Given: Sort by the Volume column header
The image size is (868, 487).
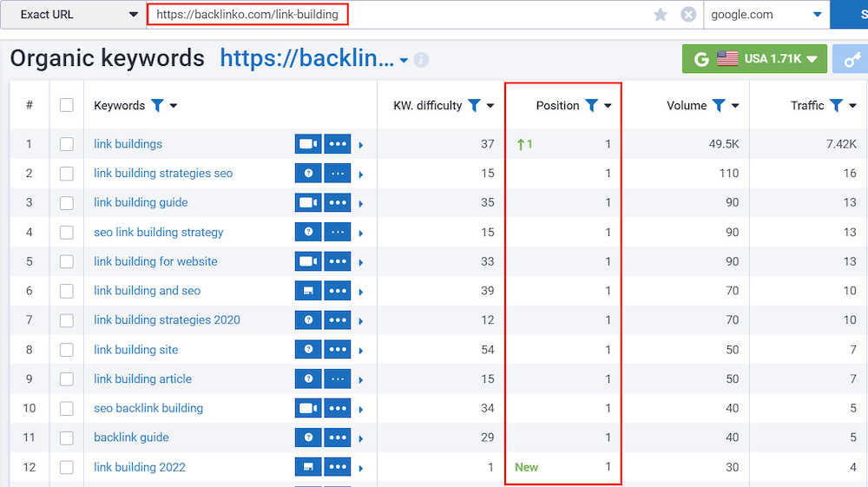Looking at the screenshot, I should (687, 106).
